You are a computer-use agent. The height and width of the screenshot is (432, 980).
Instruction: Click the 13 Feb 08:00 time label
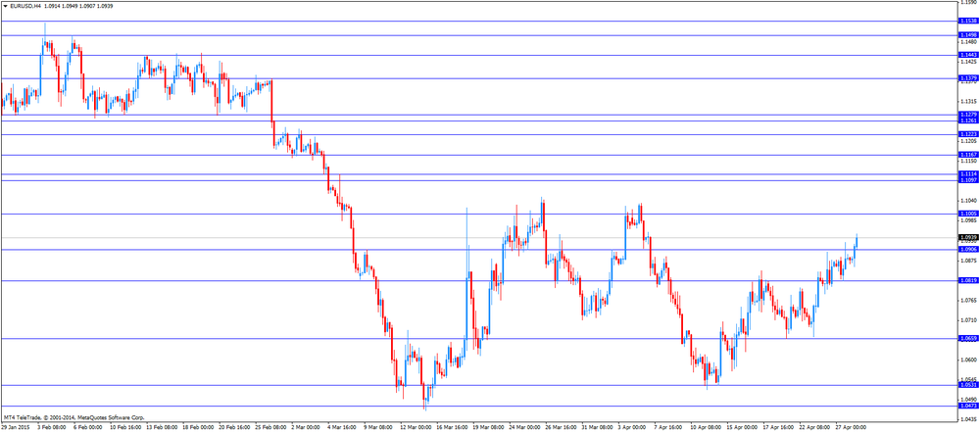tap(162, 427)
